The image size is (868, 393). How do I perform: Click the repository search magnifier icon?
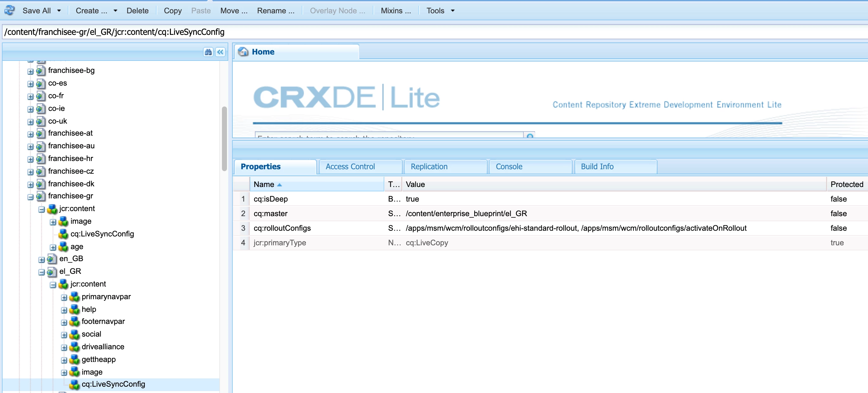tap(530, 135)
